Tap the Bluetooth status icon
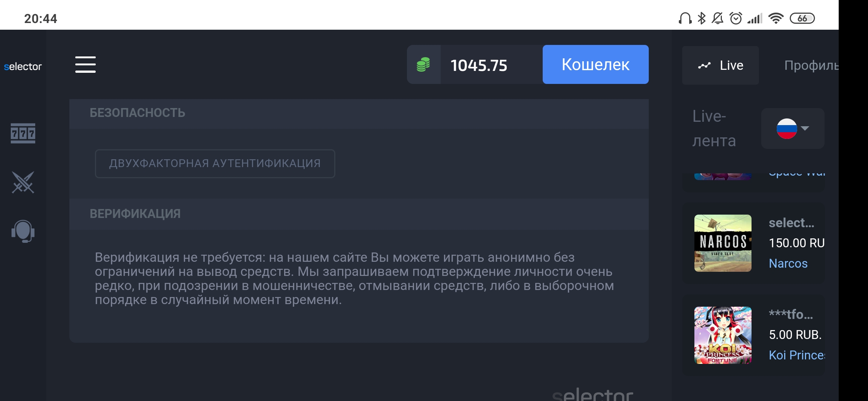Viewport: 868px width, 401px height. pyautogui.click(x=701, y=18)
